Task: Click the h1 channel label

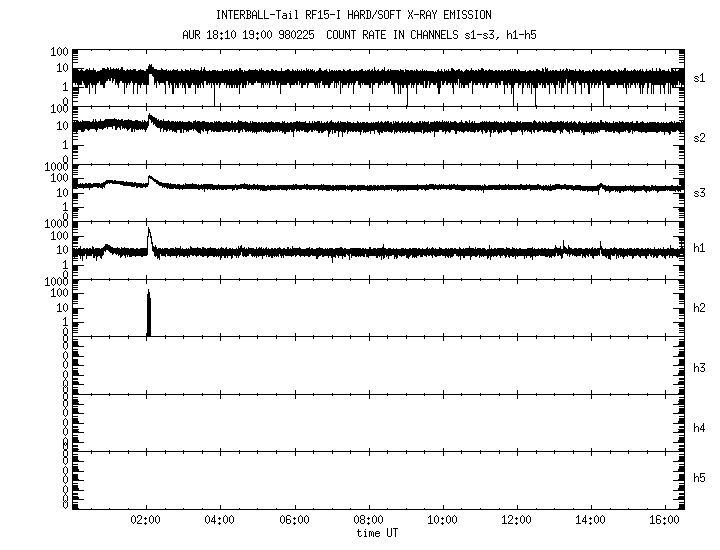Action: coord(699,249)
